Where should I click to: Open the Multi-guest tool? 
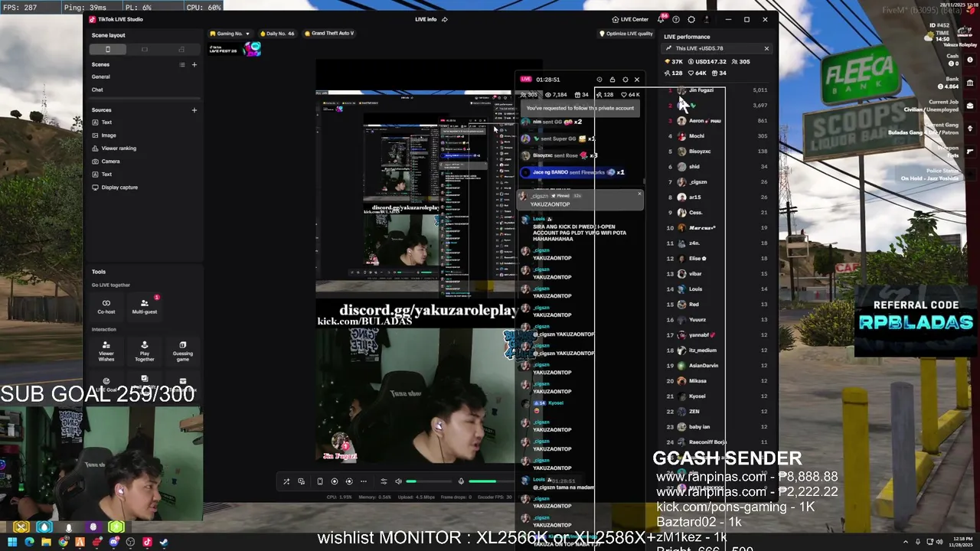coord(144,306)
